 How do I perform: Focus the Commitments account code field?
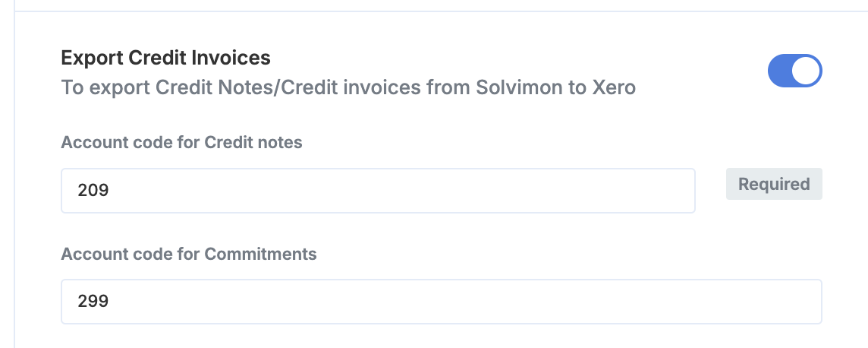441,302
